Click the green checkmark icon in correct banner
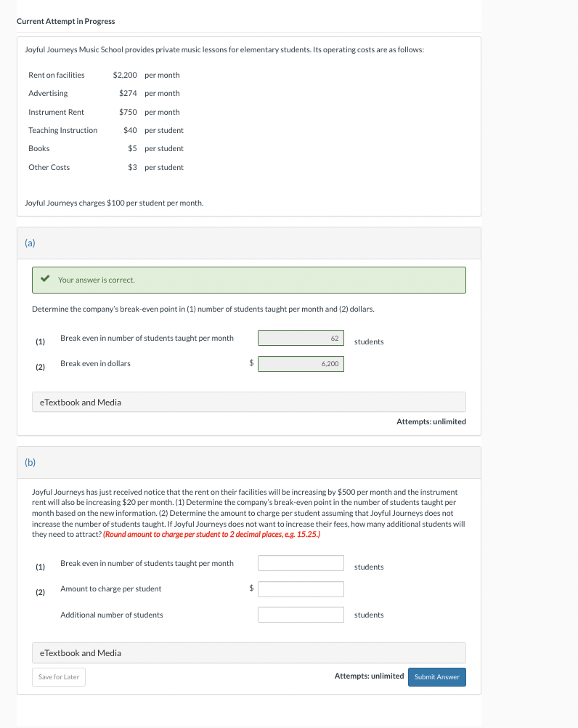The image size is (578, 728). click(x=45, y=278)
